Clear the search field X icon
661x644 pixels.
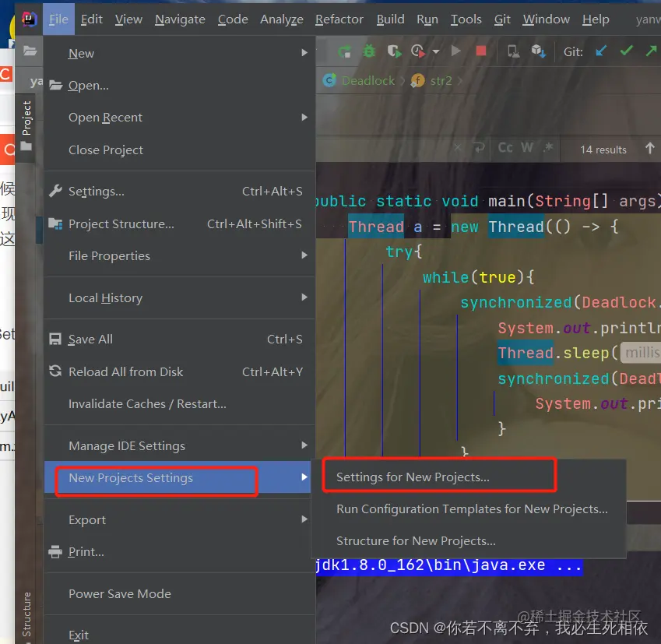457,148
